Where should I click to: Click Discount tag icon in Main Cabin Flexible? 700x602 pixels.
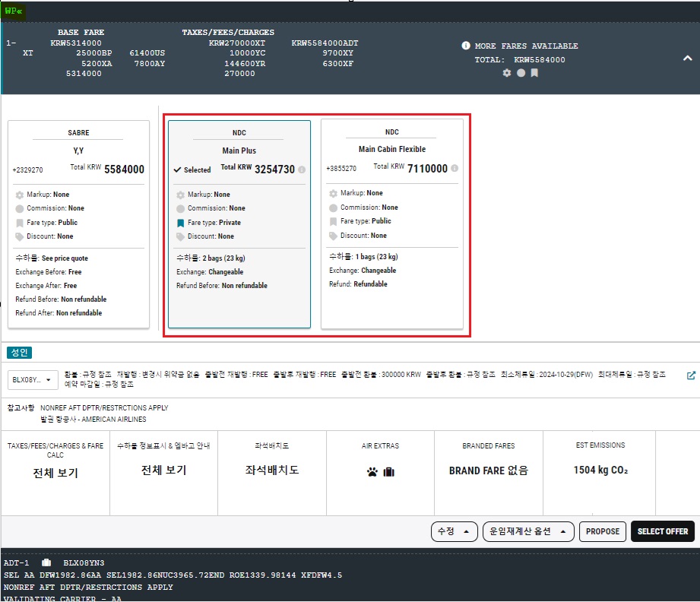coord(333,236)
